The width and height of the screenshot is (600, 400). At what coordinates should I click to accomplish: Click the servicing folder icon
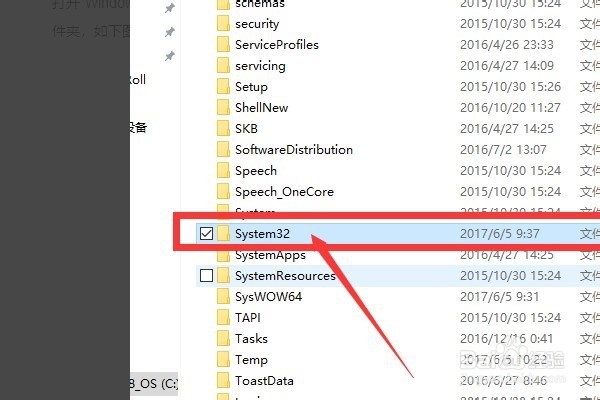(224, 66)
